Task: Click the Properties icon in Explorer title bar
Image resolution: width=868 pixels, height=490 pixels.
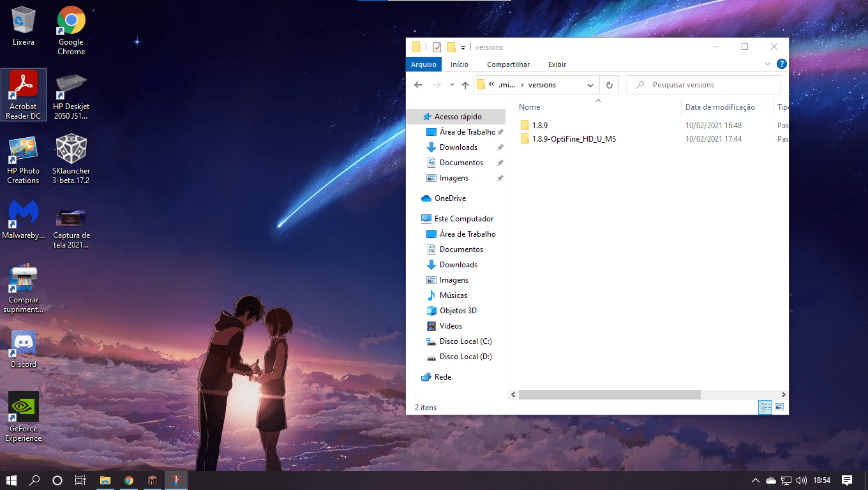Action: click(437, 47)
